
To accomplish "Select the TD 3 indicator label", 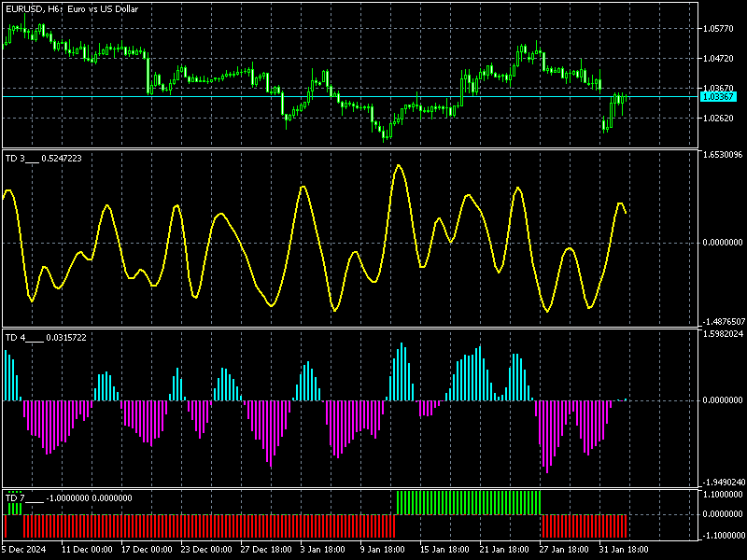I will click(x=43, y=159).
